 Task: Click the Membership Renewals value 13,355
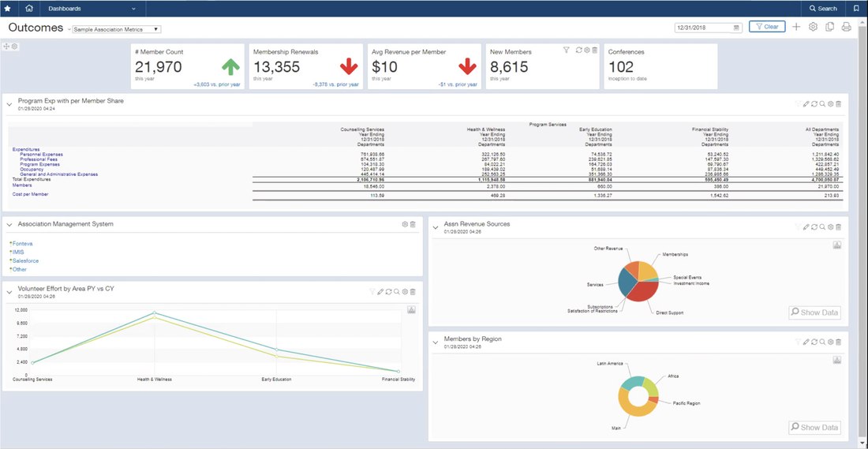click(x=277, y=67)
